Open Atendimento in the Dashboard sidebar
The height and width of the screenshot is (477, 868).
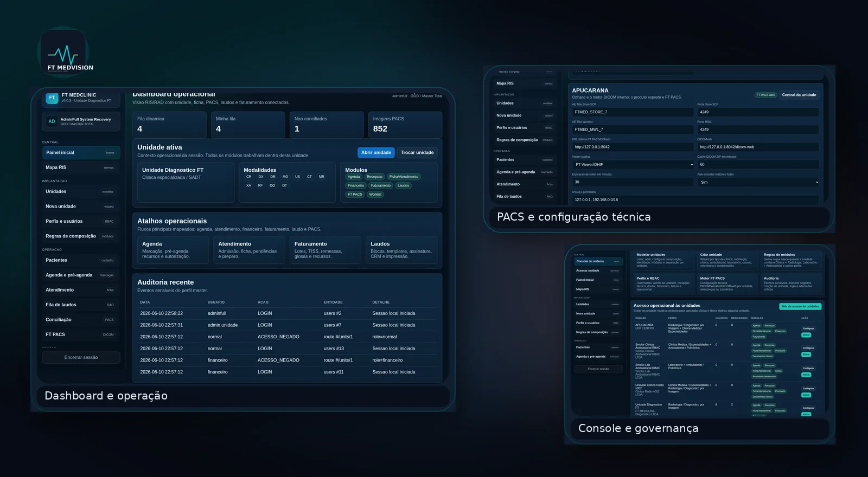click(x=81, y=290)
